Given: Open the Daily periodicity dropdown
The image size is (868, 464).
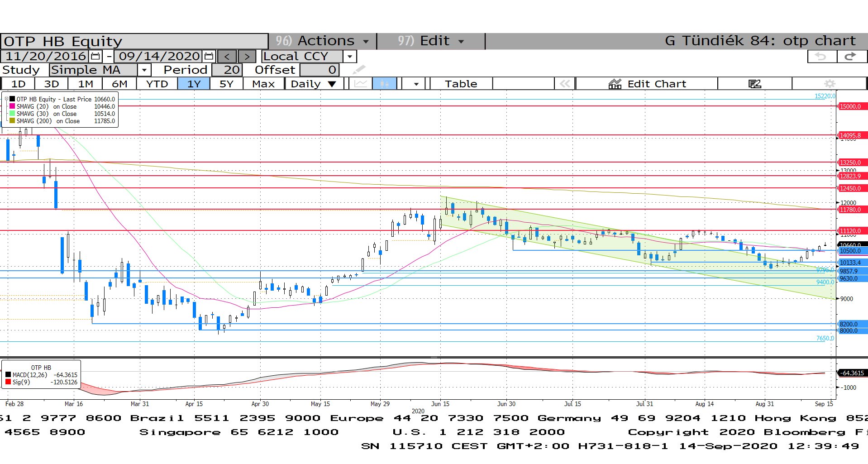Looking at the screenshot, I should point(313,84).
